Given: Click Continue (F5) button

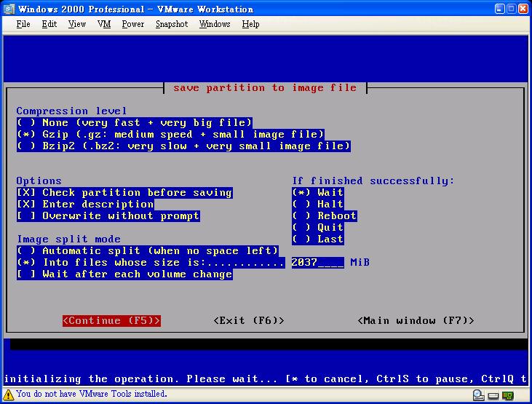Looking at the screenshot, I should [x=111, y=320].
